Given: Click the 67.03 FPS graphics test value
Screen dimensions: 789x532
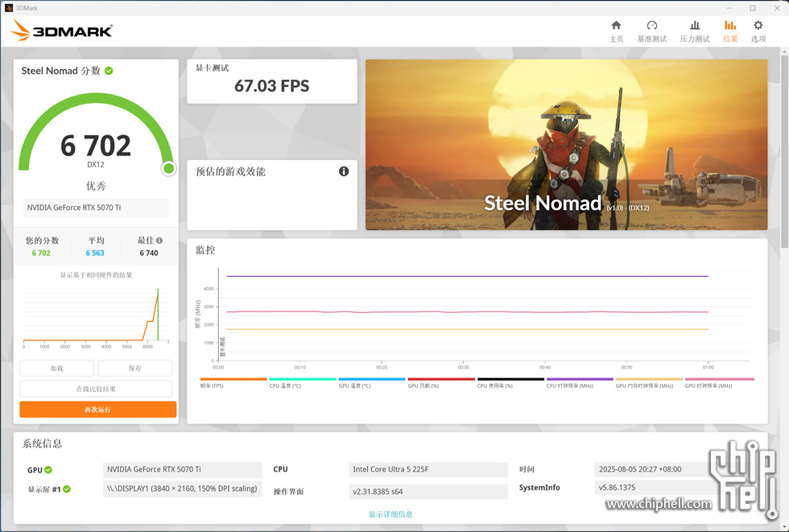Looking at the screenshot, I should (272, 86).
